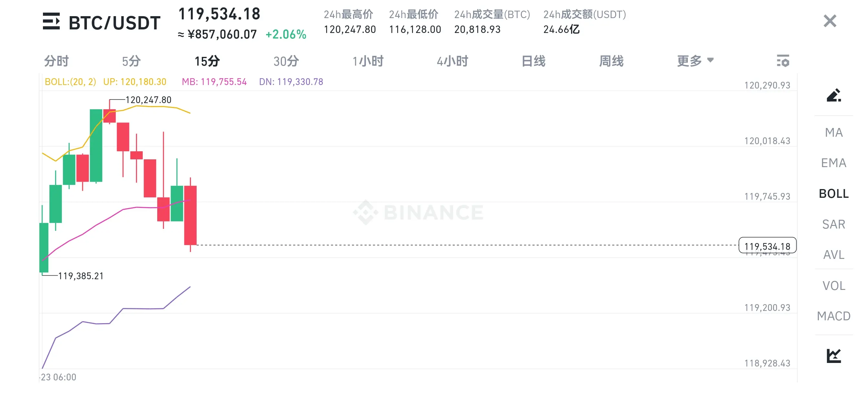Disable the active BOLL indicator
868x393 pixels.
pos(834,194)
